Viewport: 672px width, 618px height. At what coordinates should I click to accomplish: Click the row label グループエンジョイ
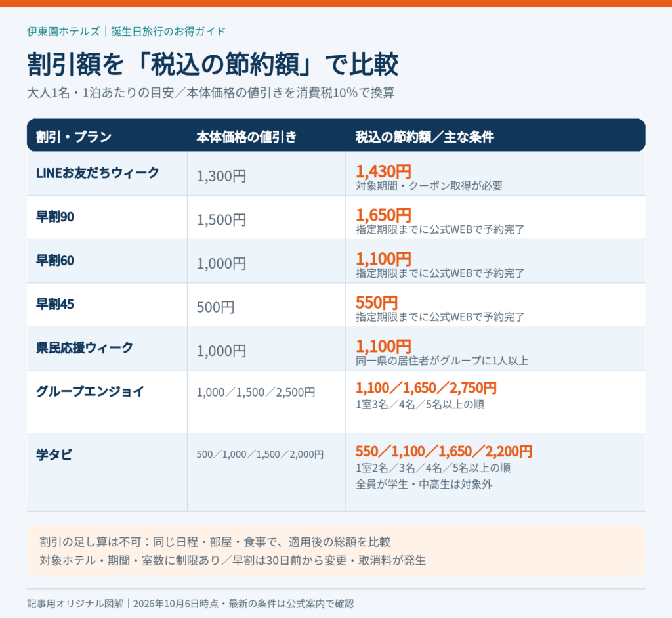coord(91,391)
